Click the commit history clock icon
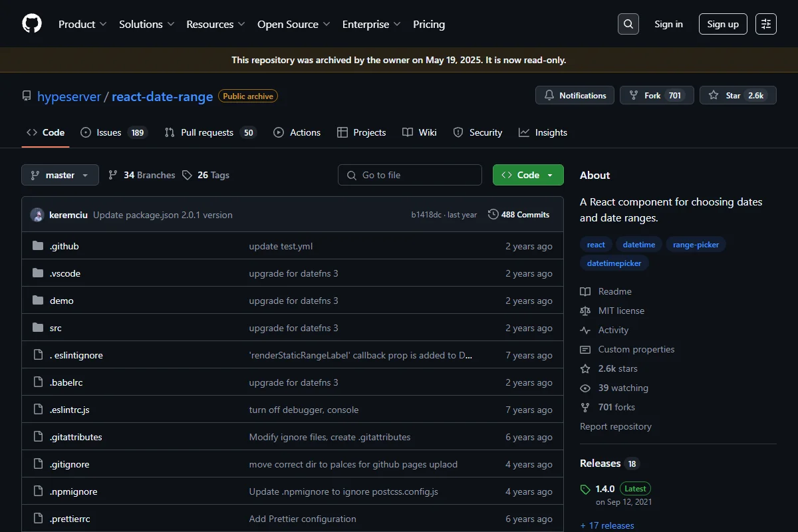Viewport: 798px width, 532px height. [x=493, y=214]
